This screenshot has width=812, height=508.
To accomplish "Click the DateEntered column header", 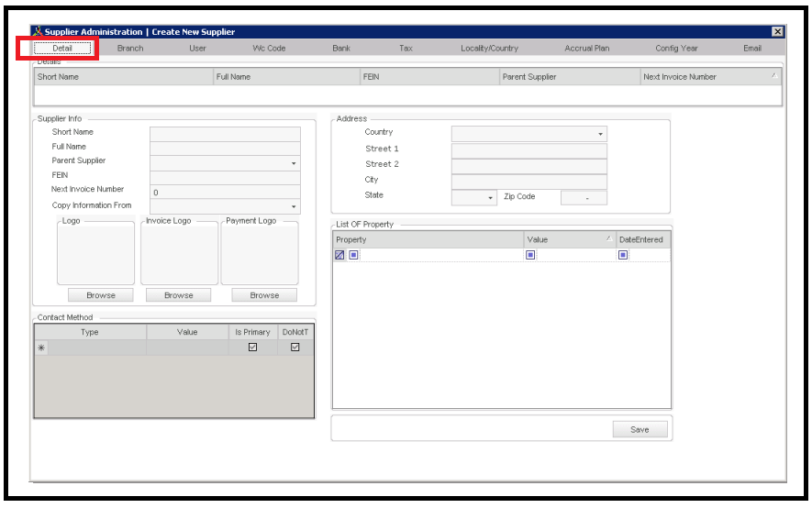I will 643,239.
